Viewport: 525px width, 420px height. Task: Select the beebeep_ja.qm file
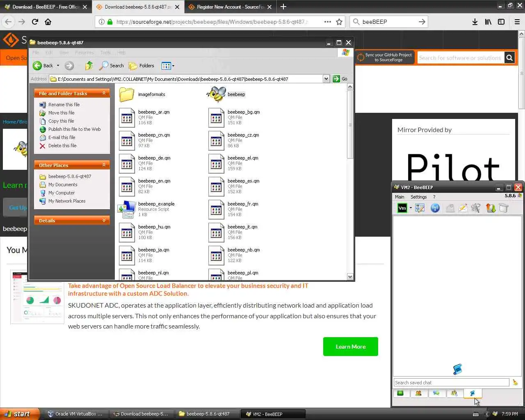144,255
